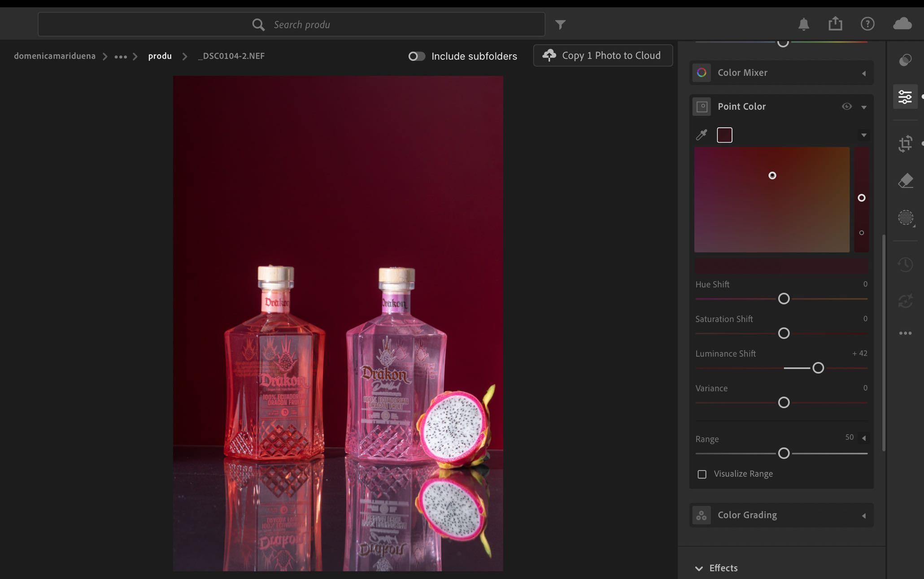Select the Point Color eyedropper tool
Viewport: 924px width, 579px height.
(702, 135)
